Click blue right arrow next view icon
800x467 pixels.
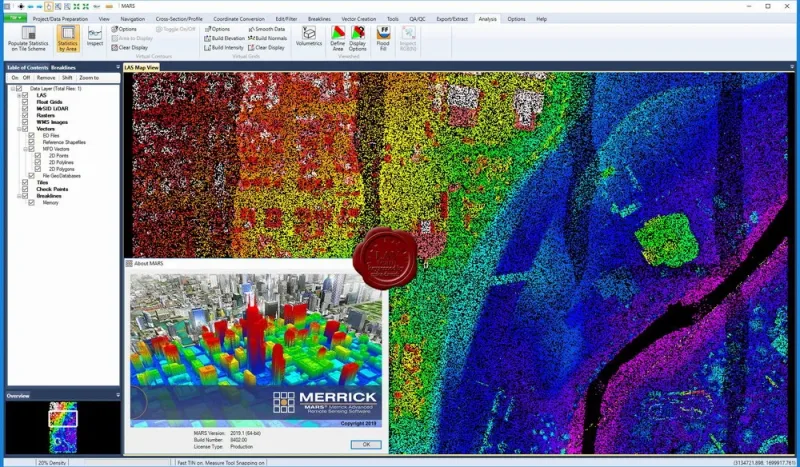click(x=39, y=7)
